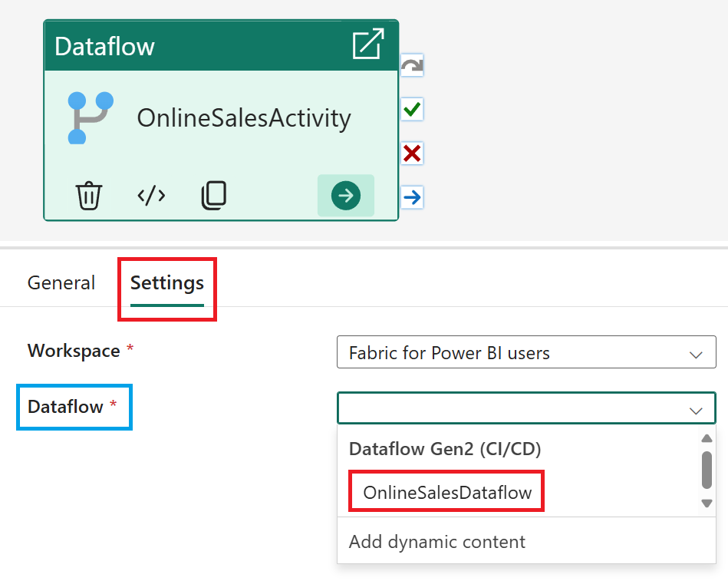728x581 pixels.
Task: Delete the Dataflow activity using trash icon
Action: tap(89, 195)
